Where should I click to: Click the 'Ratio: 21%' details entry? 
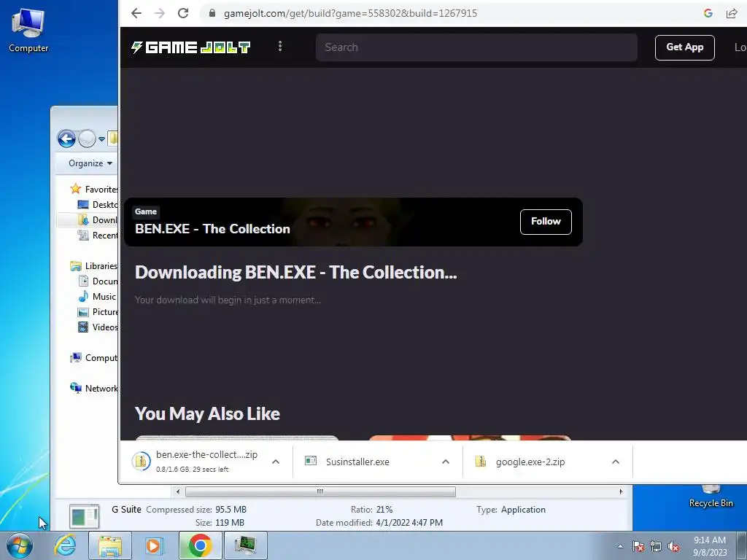click(x=371, y=510)
